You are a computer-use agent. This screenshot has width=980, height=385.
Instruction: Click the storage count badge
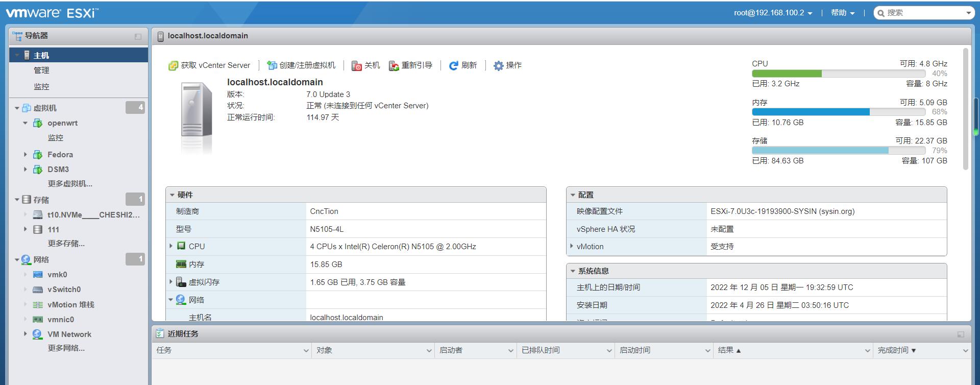click(135, 199)
